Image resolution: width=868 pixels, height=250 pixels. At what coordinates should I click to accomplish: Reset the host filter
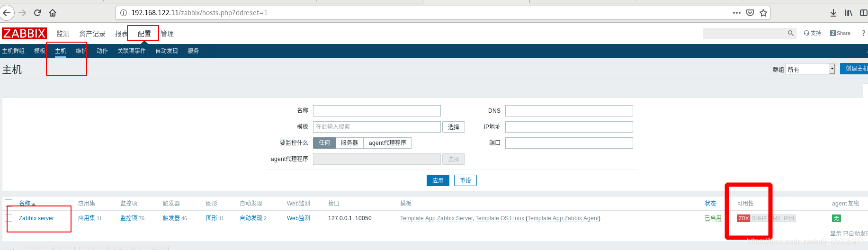pyautogui.click(x=465, y=180)
